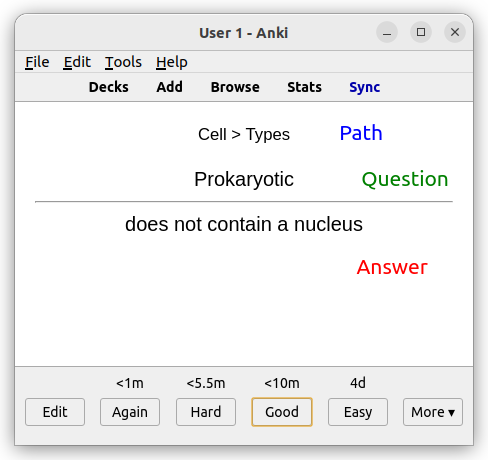Open the Edit menu
This screenshot has width=488, height=460.
click(77, 62)
